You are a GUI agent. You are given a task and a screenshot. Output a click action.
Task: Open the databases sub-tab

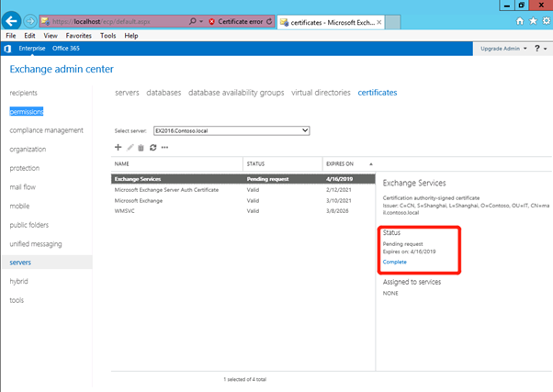tap(164, 93)
